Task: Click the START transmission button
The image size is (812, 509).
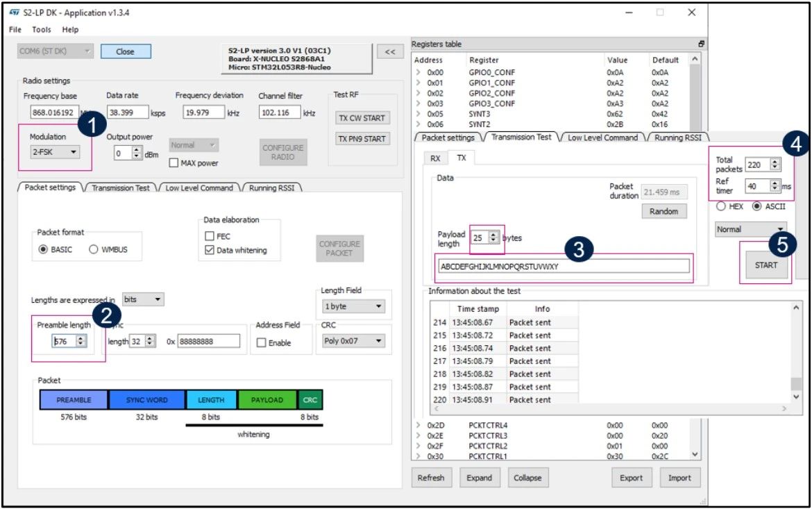Action: point(766,265)
